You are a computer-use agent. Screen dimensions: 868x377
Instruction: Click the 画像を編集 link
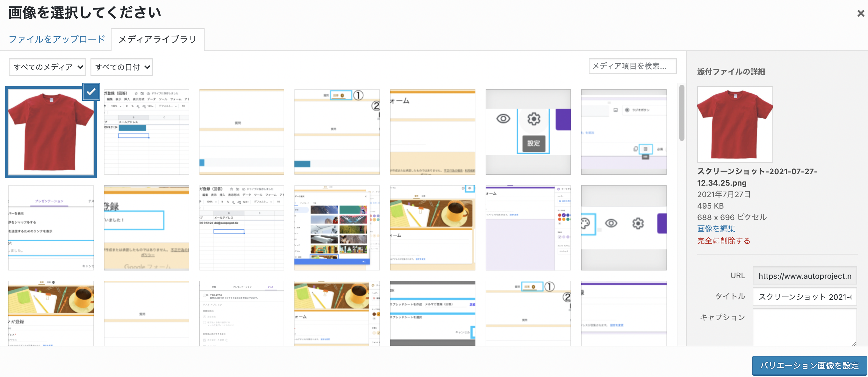pyautogui.click(x=716, y=229)
